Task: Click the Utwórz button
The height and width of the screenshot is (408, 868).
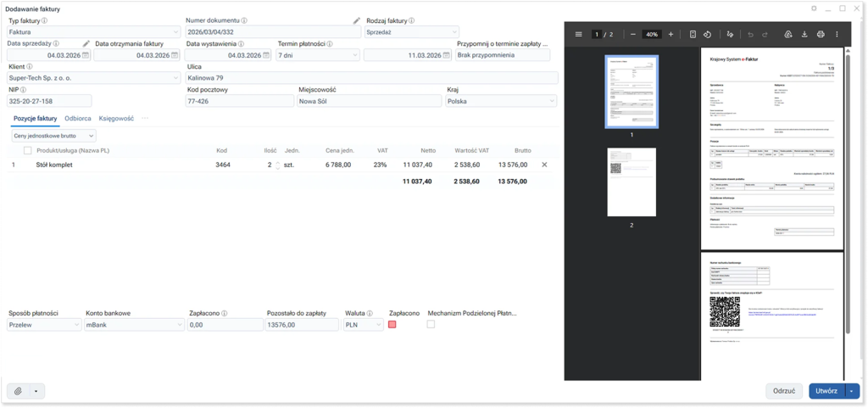Action: tap(826, 391)
